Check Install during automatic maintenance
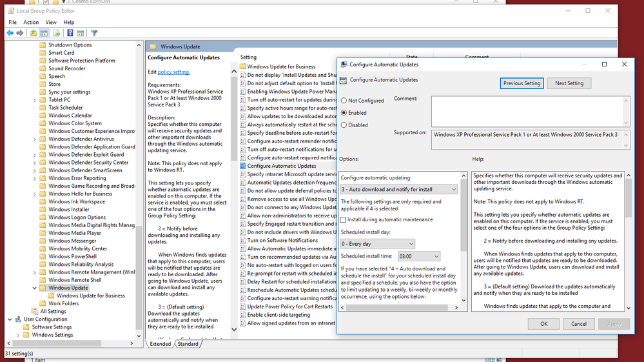 click(343, 220)
